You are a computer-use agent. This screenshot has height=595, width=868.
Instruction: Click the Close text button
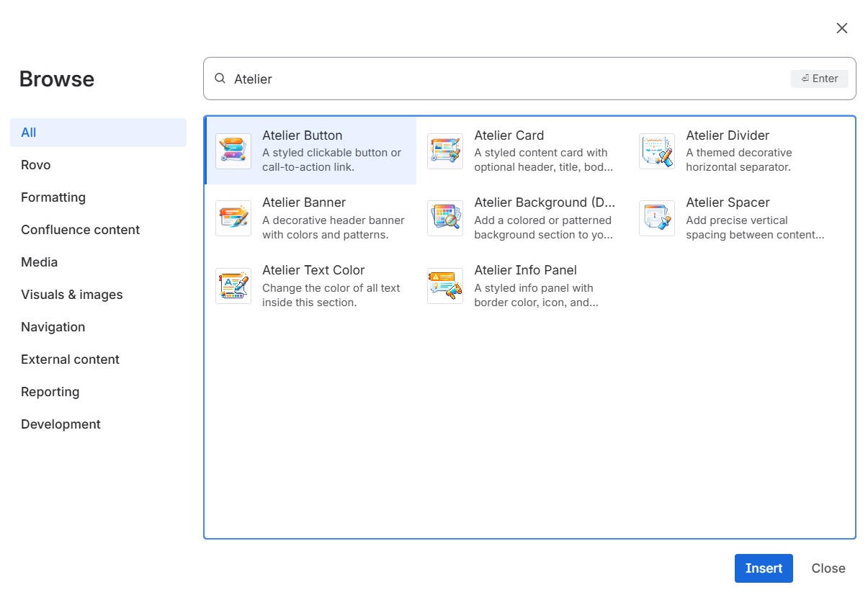828,568
